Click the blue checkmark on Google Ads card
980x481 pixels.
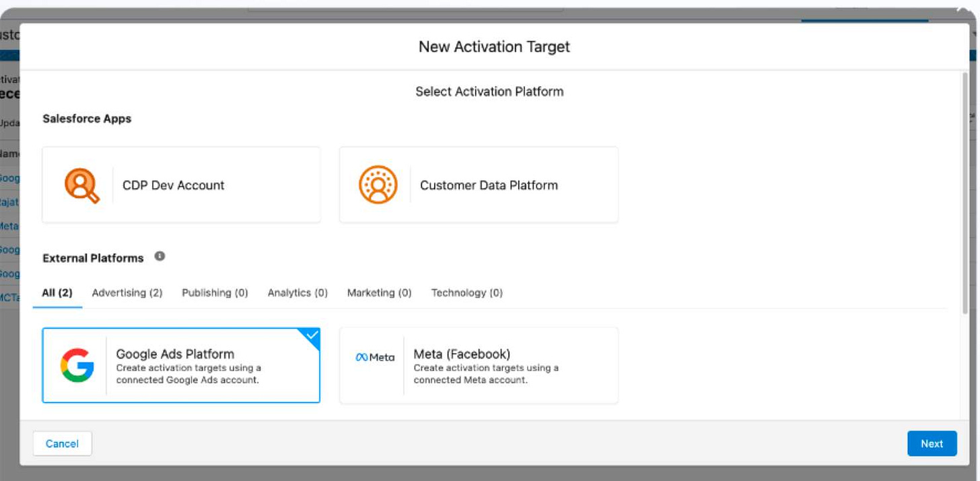click(311, 333)
